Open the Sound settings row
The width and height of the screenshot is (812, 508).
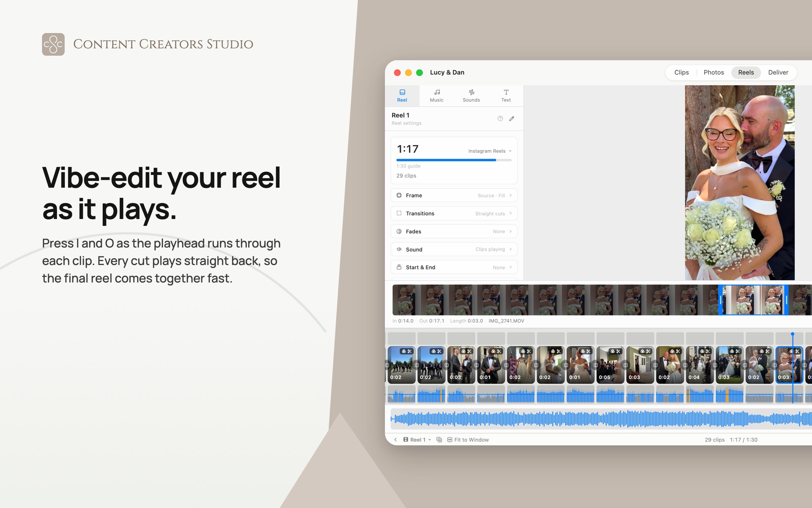tap(454, 249)
